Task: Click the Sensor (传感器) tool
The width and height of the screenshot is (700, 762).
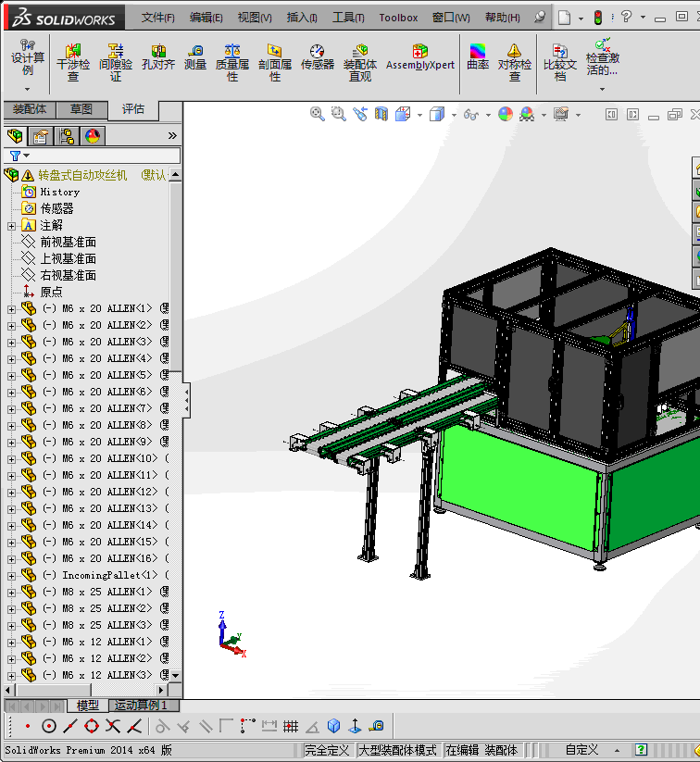Action: point(318,57)
